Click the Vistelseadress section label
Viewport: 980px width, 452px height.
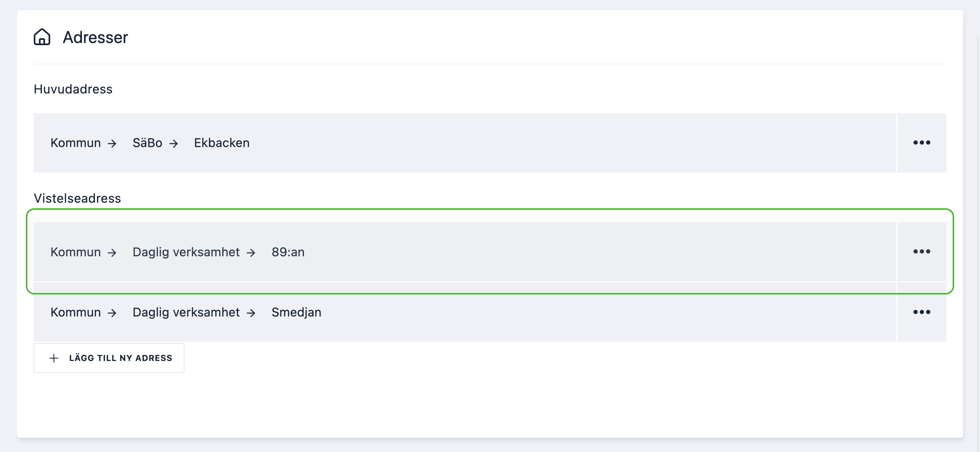pyautogui.click(x=77, y=198)
